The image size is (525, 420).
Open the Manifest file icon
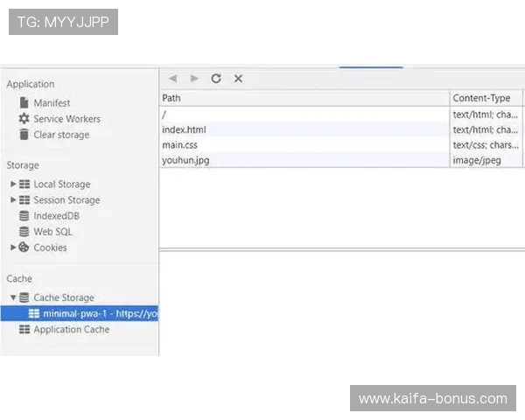pos(24,103)
